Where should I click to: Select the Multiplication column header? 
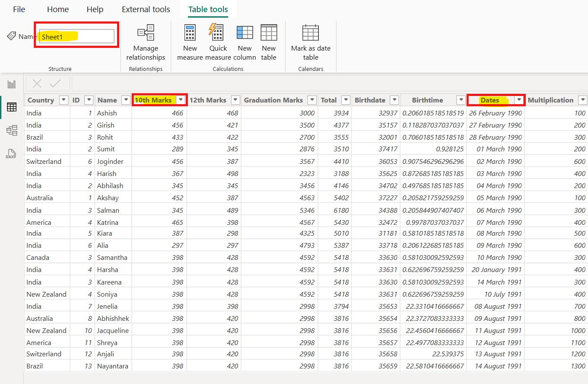point(551,100)
